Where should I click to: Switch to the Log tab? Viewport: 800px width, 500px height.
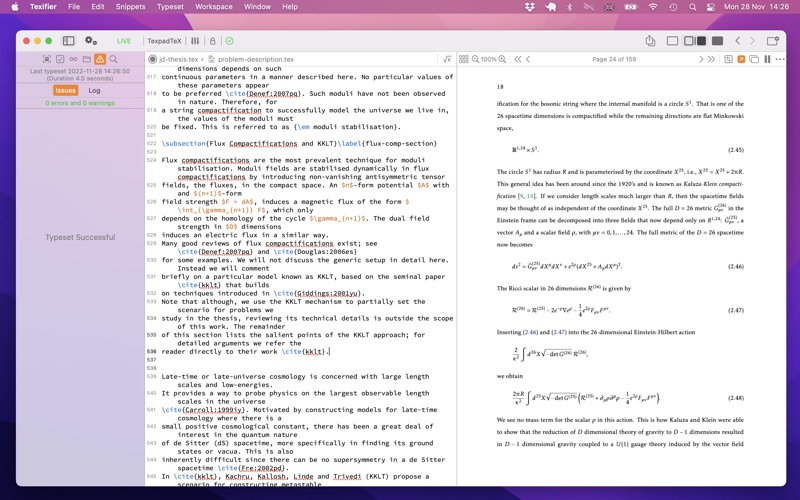point(94,90)
